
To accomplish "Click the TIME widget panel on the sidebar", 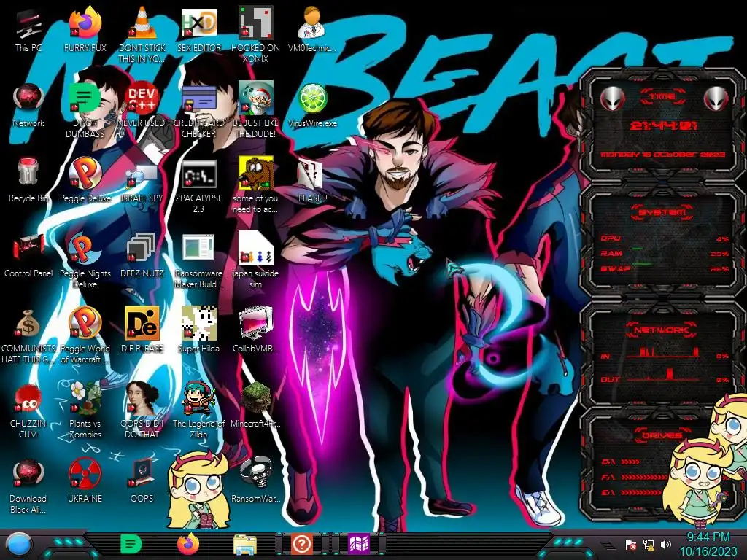I will pyautogui.click(x=661, y=125).
